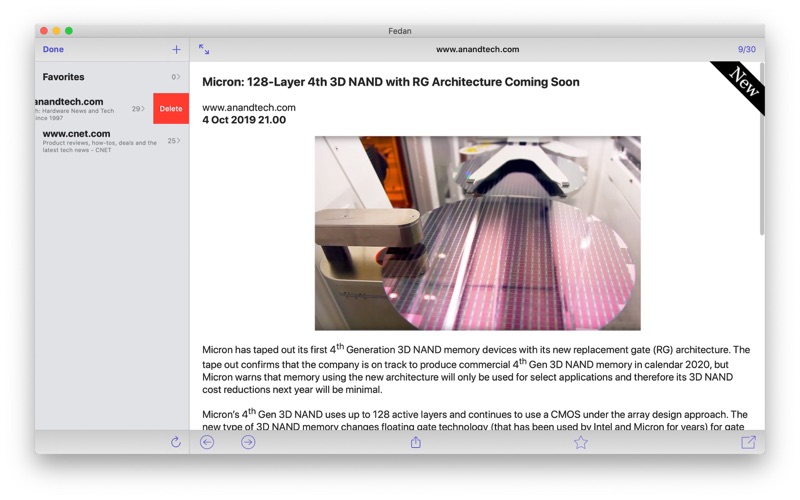Screen dimensions: 800x500
Task: Click the wafer article image
Action: coord(478,233)
